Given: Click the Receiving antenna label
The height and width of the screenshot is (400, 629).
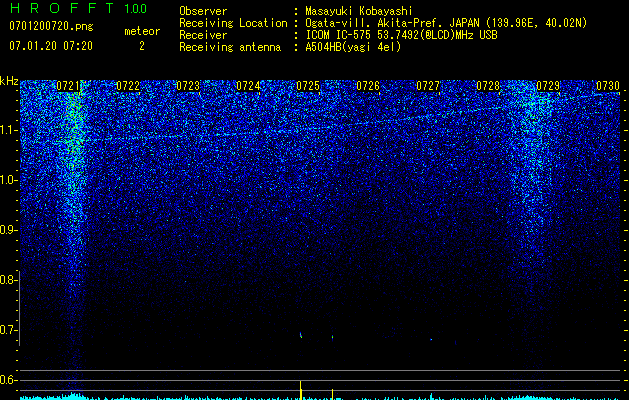Looking at the screenshot, I should [230, 47].
